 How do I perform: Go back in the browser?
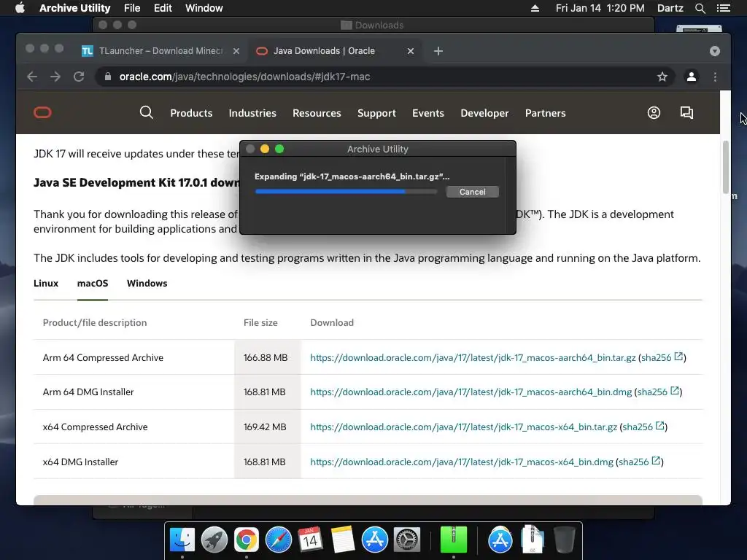pos(32,77)
